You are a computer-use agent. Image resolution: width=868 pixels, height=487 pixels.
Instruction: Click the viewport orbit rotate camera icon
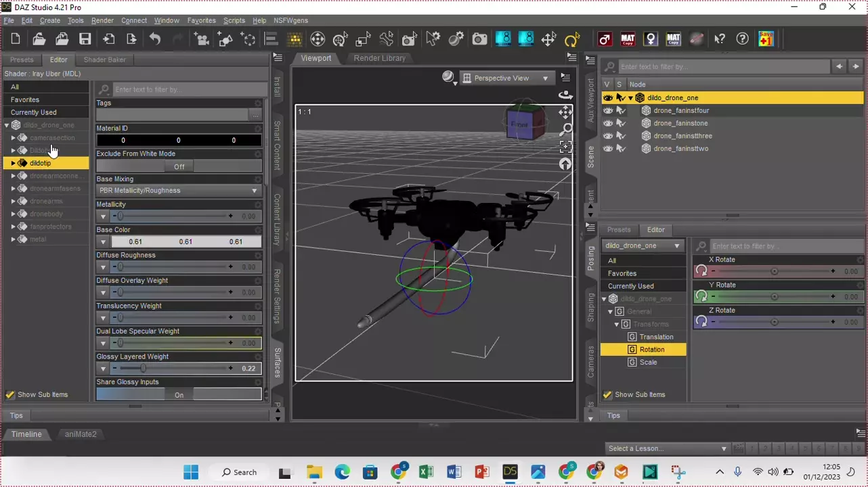tap(565, 95)
